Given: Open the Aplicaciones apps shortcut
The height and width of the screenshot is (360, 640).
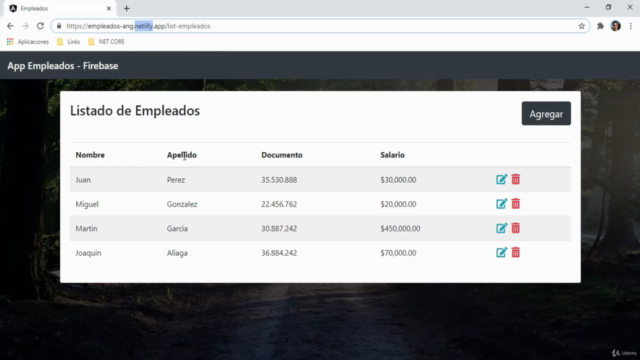Looking at the screenshot, I should [x=28, y=42].
